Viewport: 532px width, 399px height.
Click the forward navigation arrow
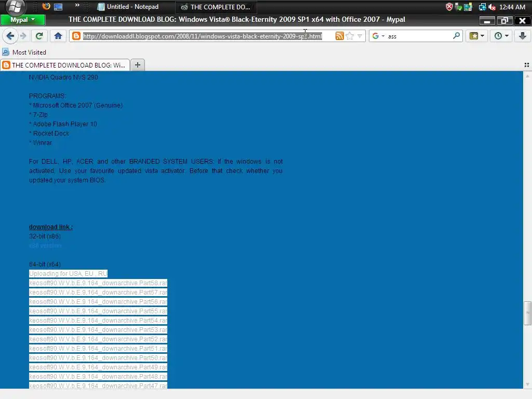pyautogui.click(x=23, y=36)
